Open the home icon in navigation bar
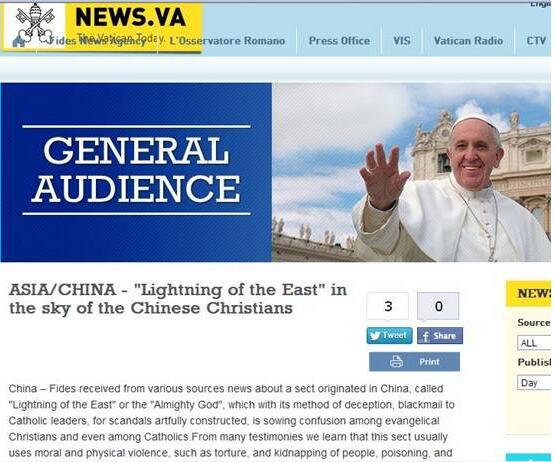This screenshot has width=554, height=462. 18,42
